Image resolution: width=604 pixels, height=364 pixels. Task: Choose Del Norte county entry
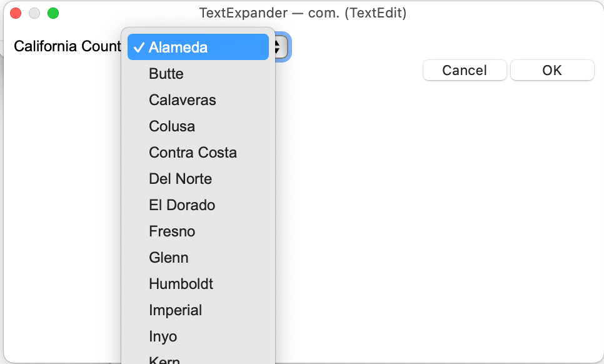180,179
